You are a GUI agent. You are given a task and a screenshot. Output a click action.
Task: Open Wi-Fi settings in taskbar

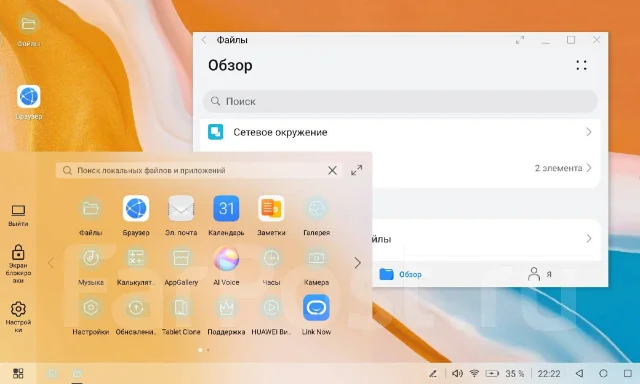click(474, 373)
